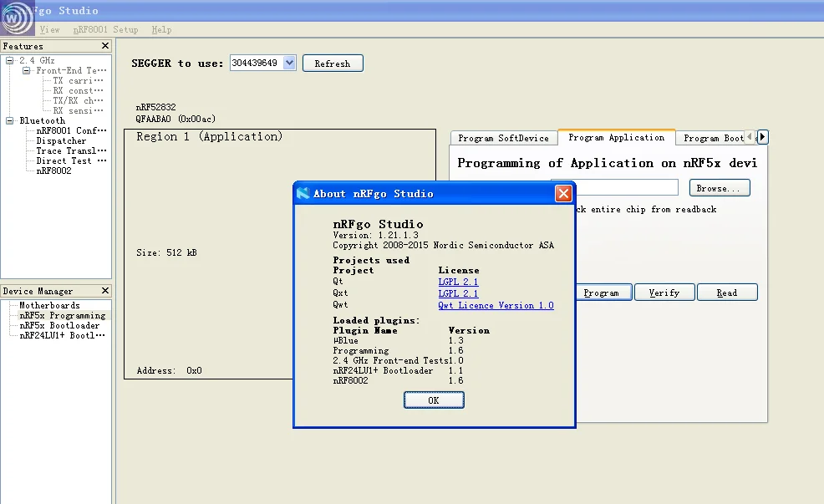Open the Help menu
Viewport: 824px width, 504px height.
(161, 29)
